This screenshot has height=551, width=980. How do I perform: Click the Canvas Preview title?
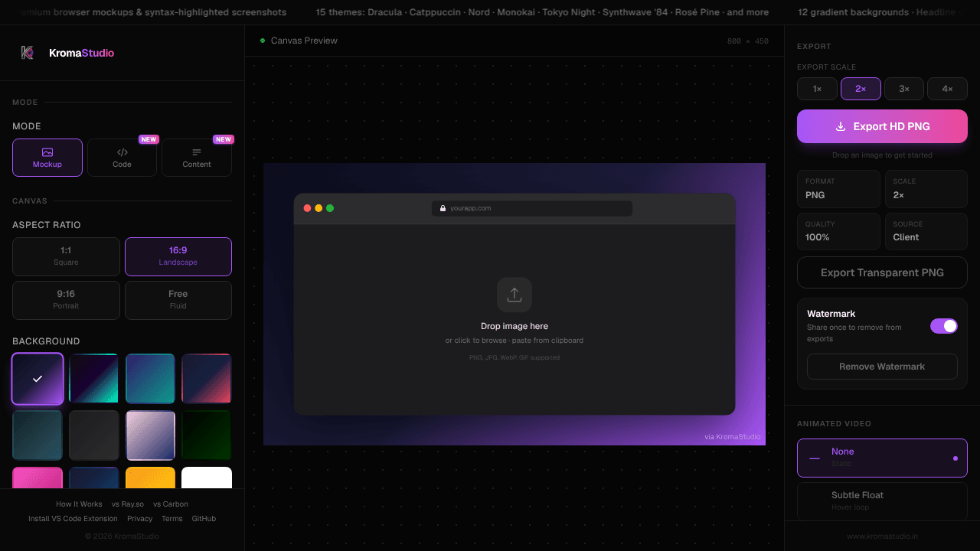(x=304, y=41)
